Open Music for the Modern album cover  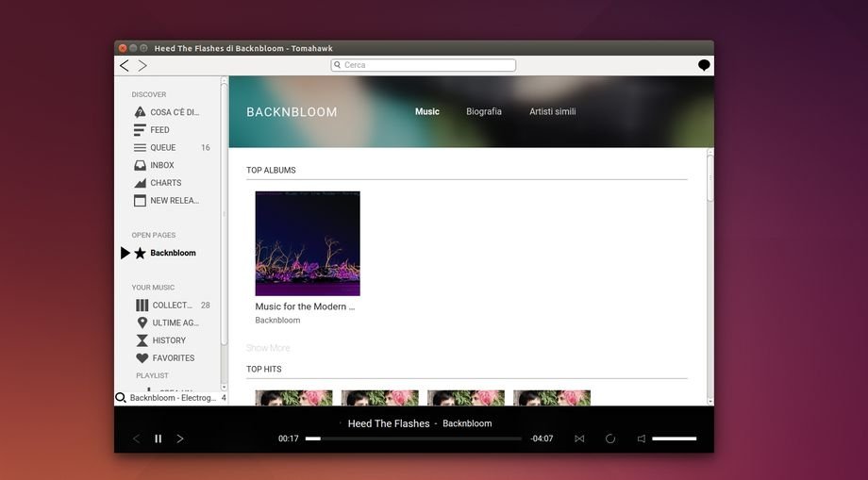tap(308, 243)
